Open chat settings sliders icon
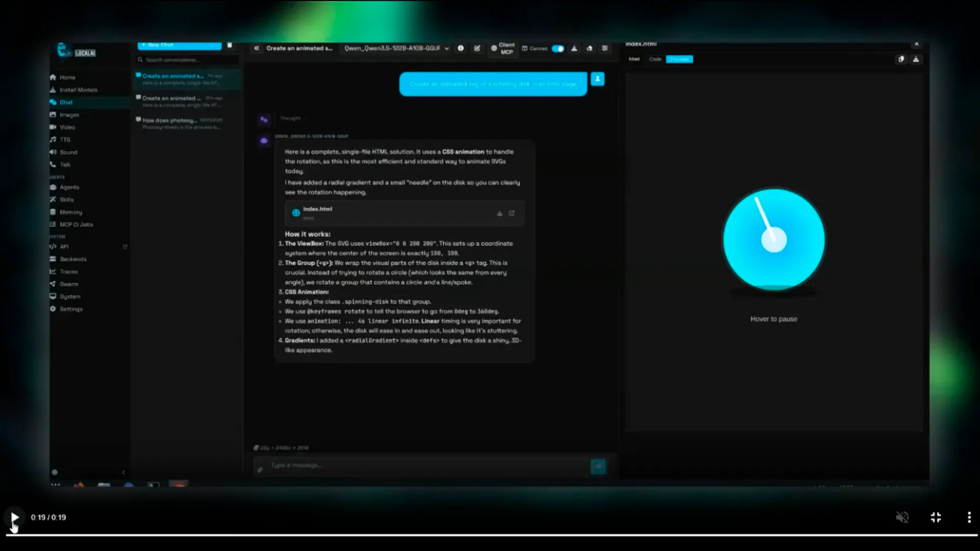 point(605,48)
